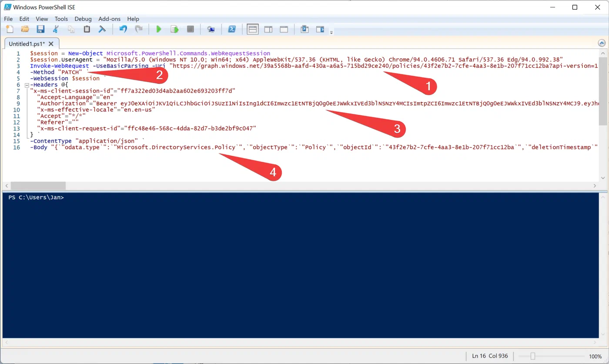The width and height of the screenshot is (609, 364).
Task: Open the Edit menu
Action: pyautogui.click(x=24, y=19)
